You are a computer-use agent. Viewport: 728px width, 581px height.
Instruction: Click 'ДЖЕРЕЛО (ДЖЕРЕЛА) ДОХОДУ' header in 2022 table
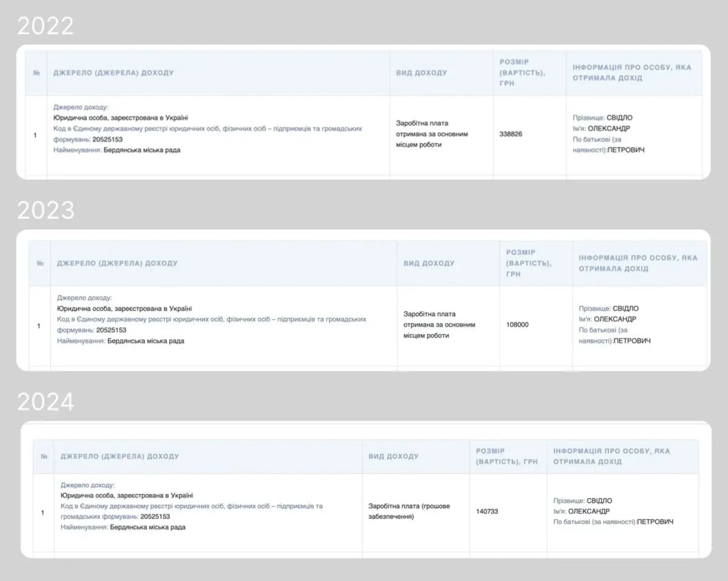pos(113,73)
